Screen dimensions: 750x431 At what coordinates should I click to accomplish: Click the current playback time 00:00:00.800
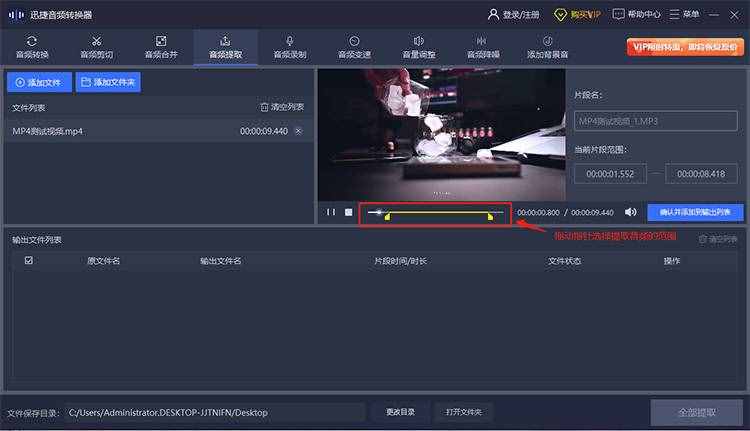[538, 212]
